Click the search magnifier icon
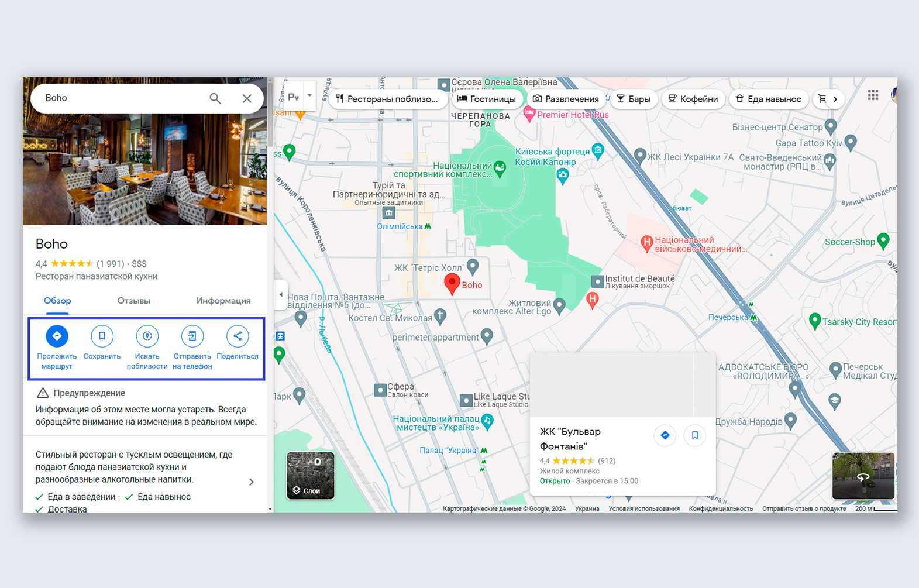Image resolution: width=919 pixels, height=588 pixels. click(215, 98)
